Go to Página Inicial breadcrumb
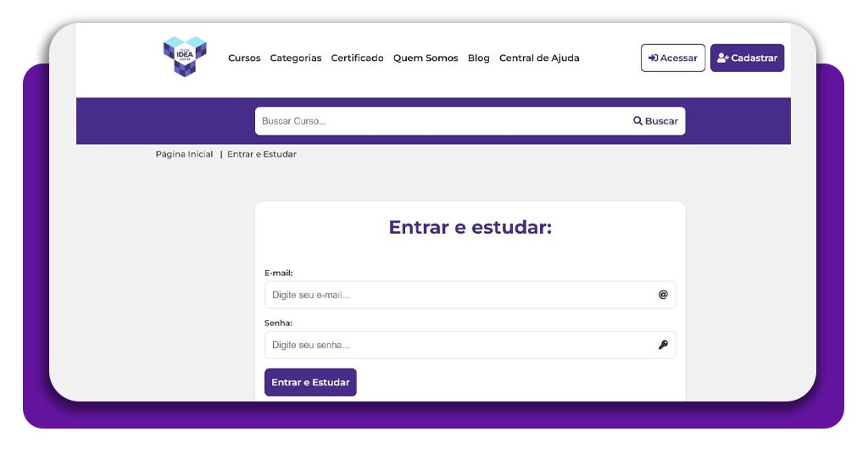Viewport: 868px width, 454px height. [x=184, y=154]
